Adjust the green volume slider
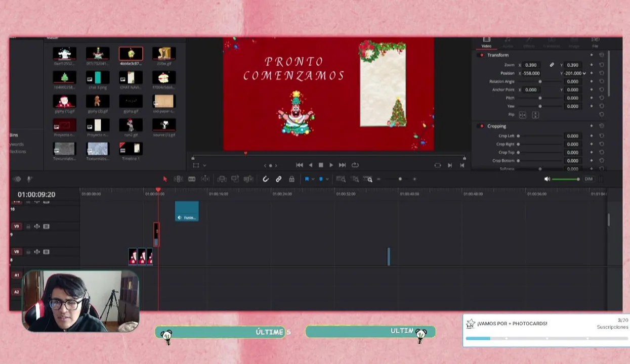 [566, 179]
